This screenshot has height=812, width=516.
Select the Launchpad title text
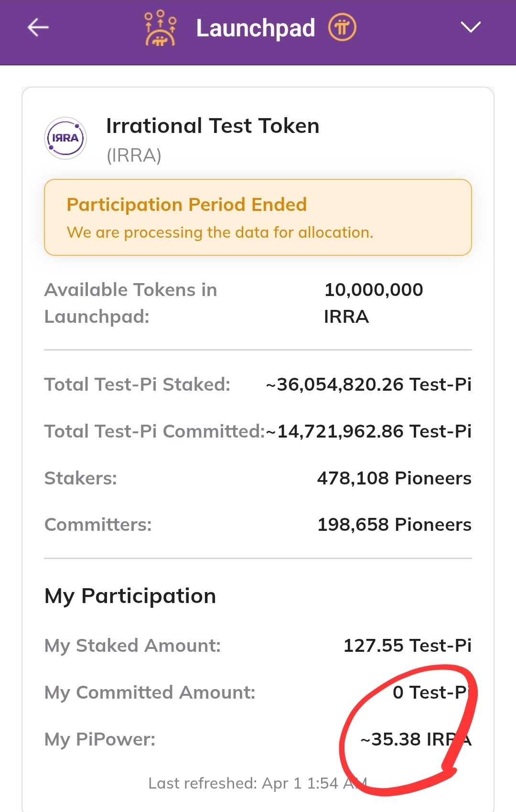(256, 28)
